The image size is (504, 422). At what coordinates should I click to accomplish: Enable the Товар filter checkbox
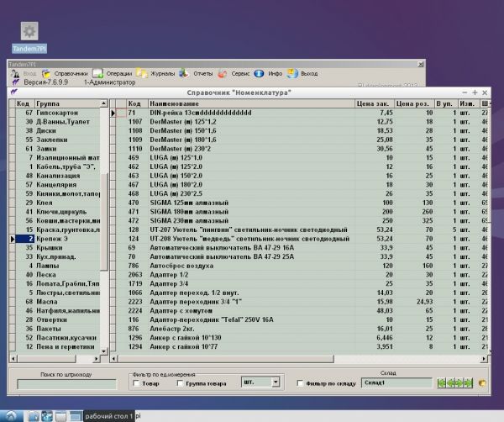137,383
